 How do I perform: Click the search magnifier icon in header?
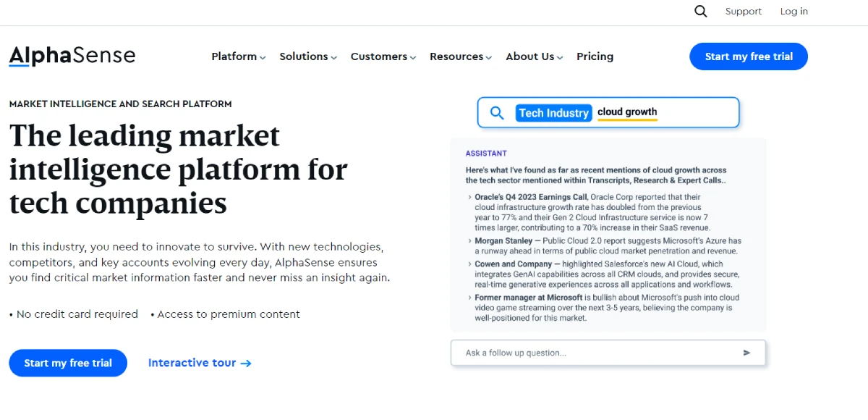click(700, 12)
